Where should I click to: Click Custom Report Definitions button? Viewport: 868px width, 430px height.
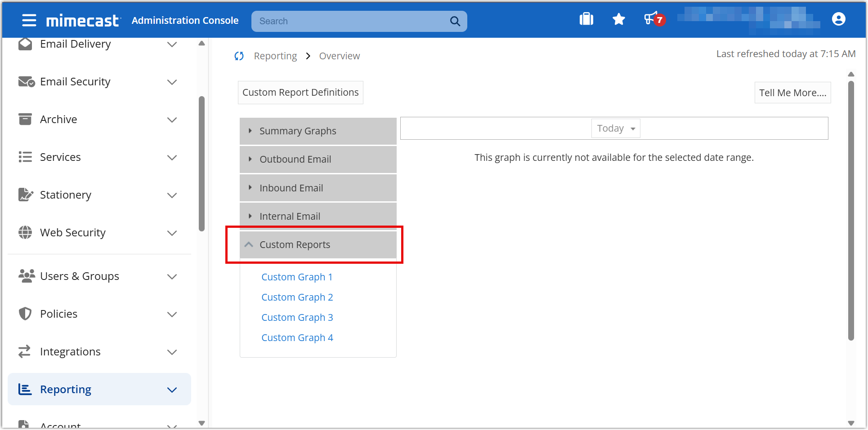pyautogui.click(x=300, y=93)
